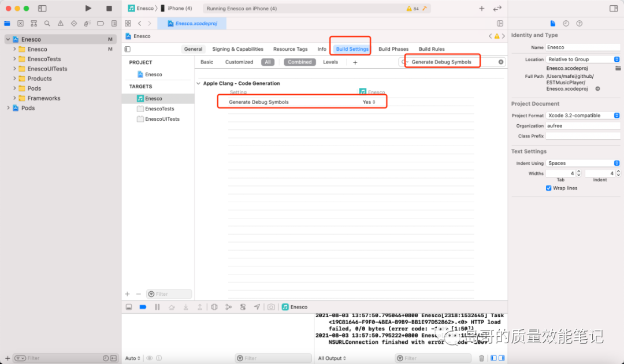Switch to the Resource Tags tab
This screenshot has width=624, height=364.
tap(290, 49)
